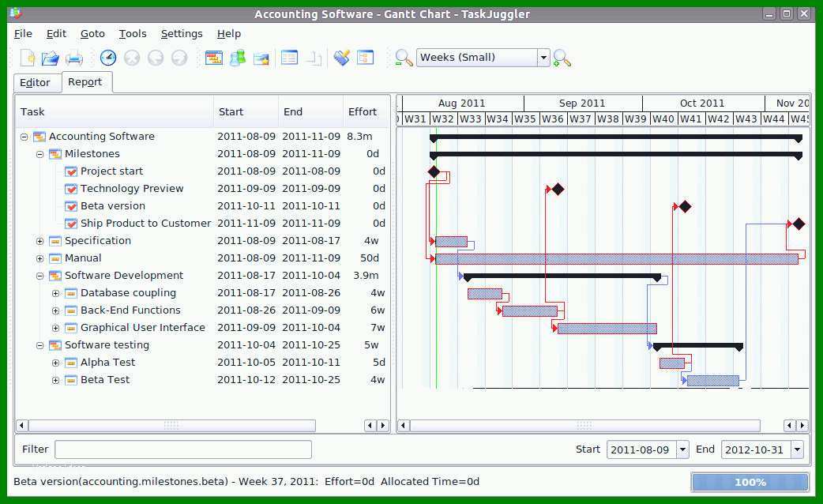Click the Beta version milestone check icon
Image resolution: width=823 pixels, height=504 pixels.
[71, 206]
